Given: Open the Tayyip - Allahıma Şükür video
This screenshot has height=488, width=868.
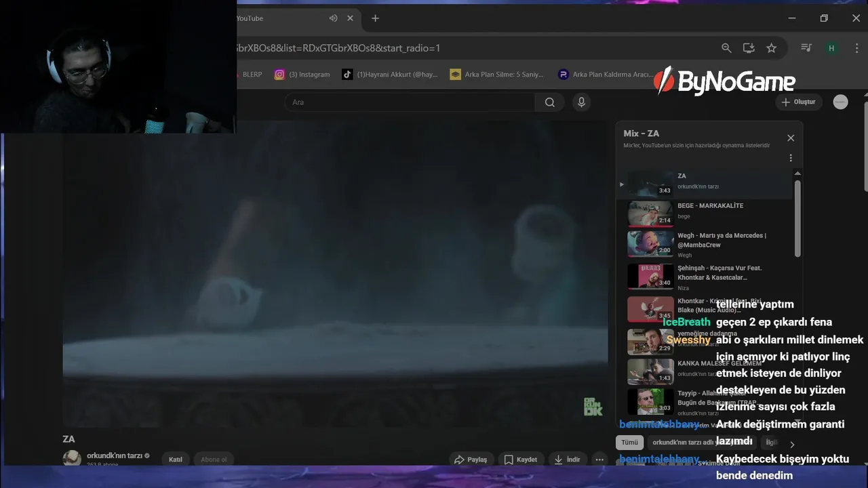Looking at the screenshot, I should 704,402.
